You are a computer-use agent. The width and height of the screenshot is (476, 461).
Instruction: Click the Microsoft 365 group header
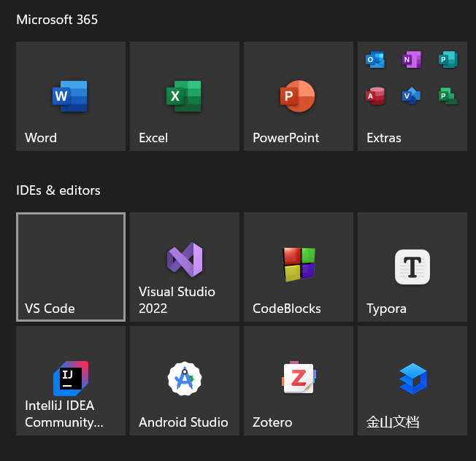57,20
